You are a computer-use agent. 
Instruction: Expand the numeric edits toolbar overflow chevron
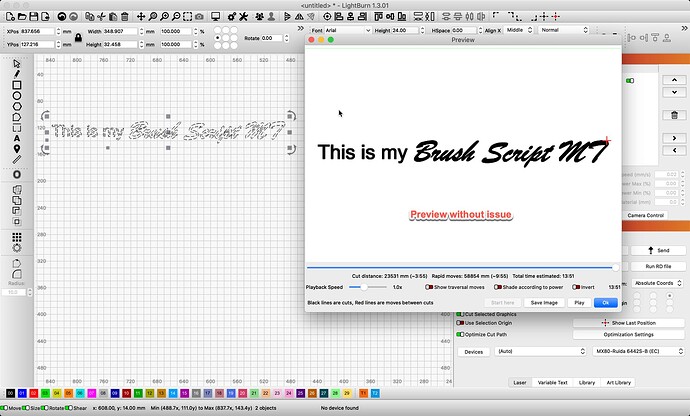pos(301,28)
